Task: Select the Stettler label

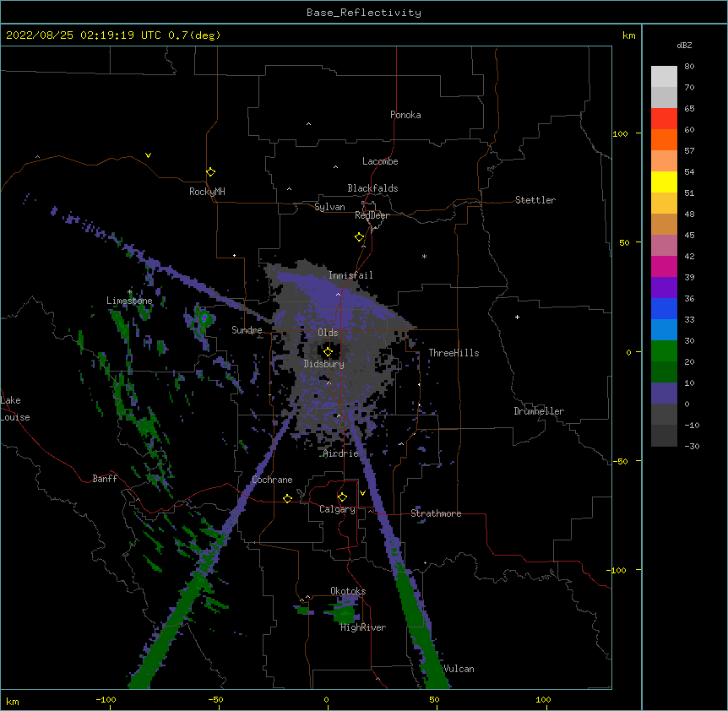Action: tap(535, 200)
